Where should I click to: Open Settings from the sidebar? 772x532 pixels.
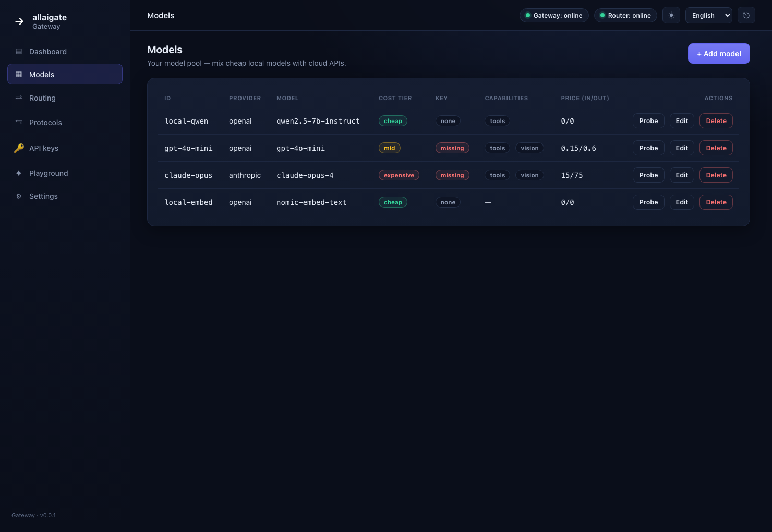[x=65, y=196]
